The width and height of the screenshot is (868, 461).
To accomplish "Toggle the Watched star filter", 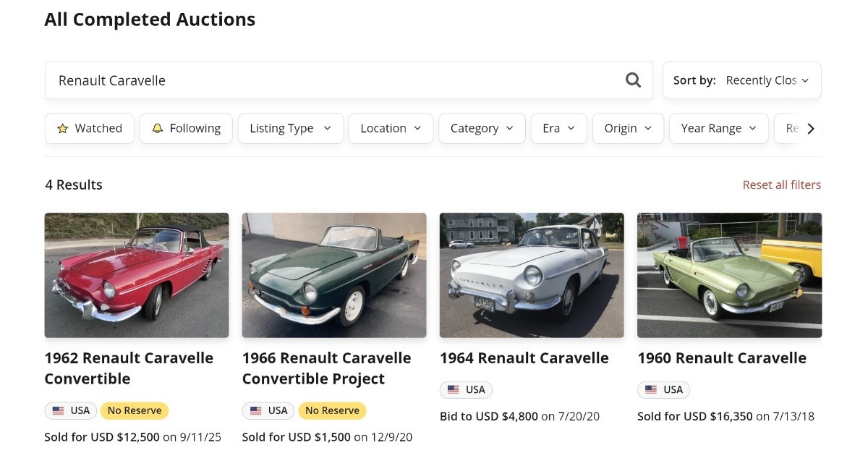I will (x=90, y=128).
